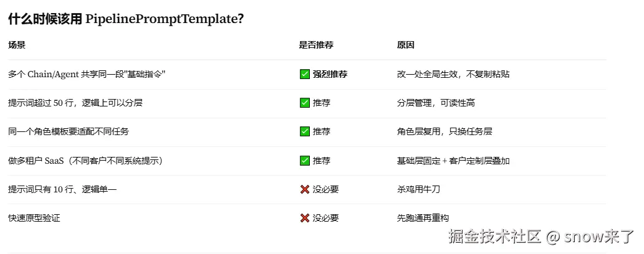This screenshot has width=644, height=254.
Task: Click the 杀鸡用牛刀 reason text
Action: pos(418,189)
